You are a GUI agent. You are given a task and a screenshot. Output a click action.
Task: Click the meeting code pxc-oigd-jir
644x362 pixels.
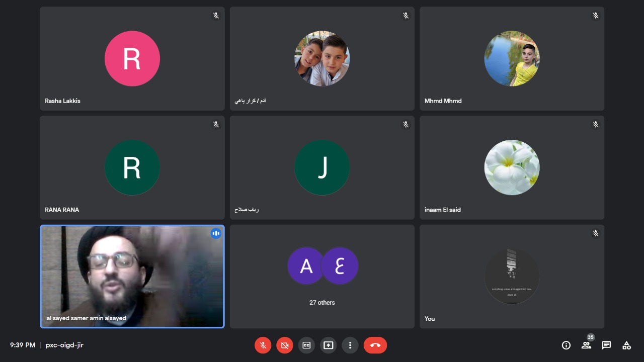tap(64, 345)
